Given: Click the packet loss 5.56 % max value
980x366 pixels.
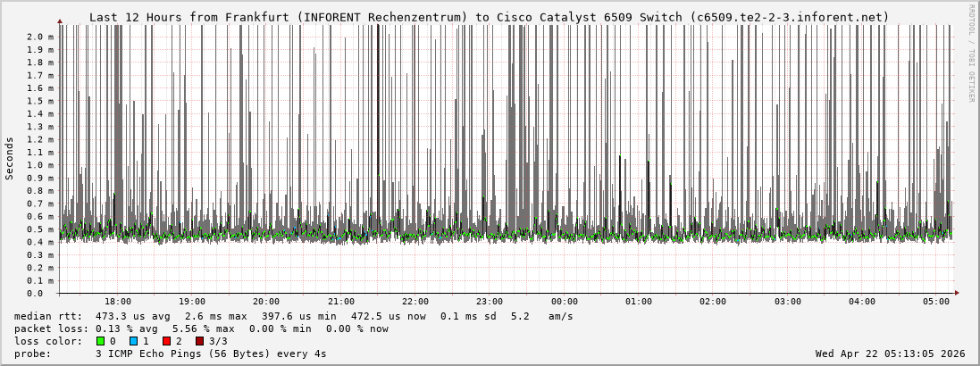Looking at the screenshot, I should click(x=203, y=329).
